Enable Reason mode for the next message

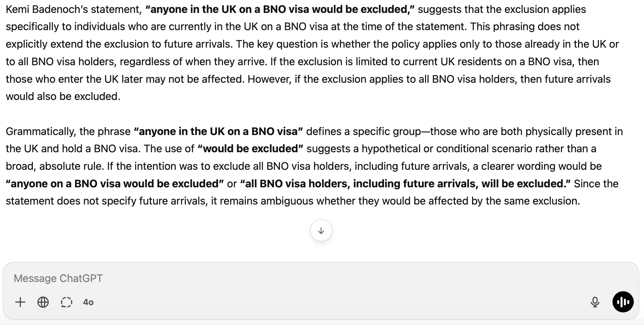coord(67,302)
